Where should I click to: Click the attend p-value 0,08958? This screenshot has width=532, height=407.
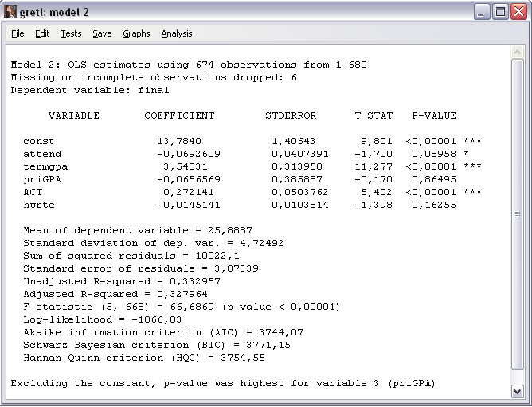tap(434, 154)
